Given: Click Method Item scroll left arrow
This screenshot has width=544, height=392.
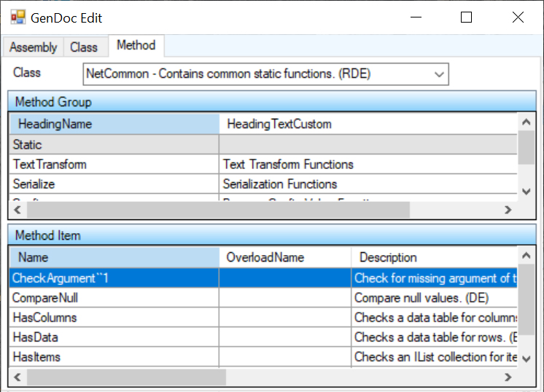Looking at the screenshot, I should click(x=18, y=377).
